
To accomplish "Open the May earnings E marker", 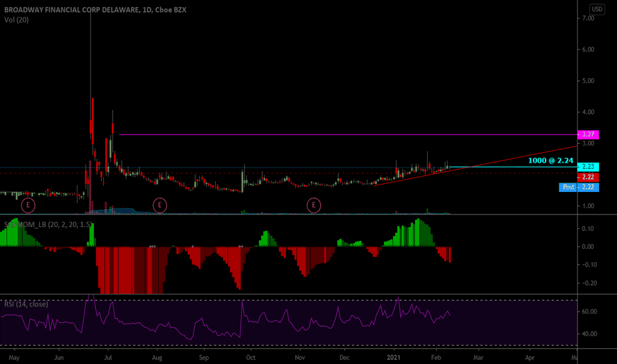I will click(28, 205).
